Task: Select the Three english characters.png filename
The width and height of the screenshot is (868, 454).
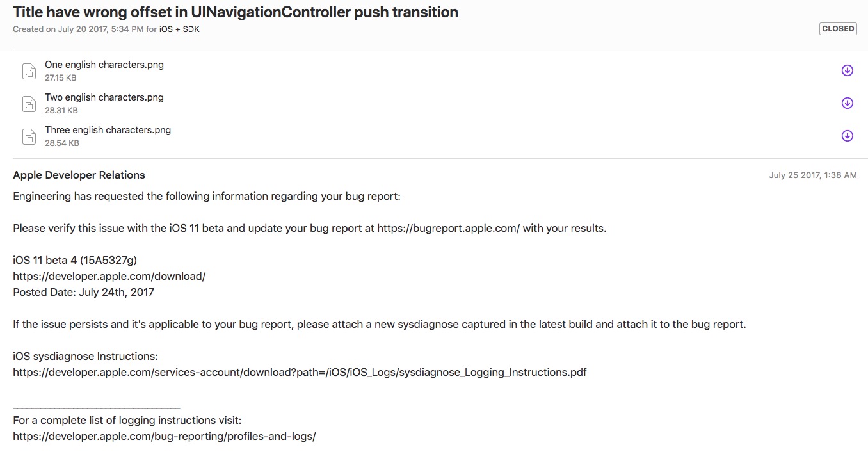Action: (x=108, y=130)
